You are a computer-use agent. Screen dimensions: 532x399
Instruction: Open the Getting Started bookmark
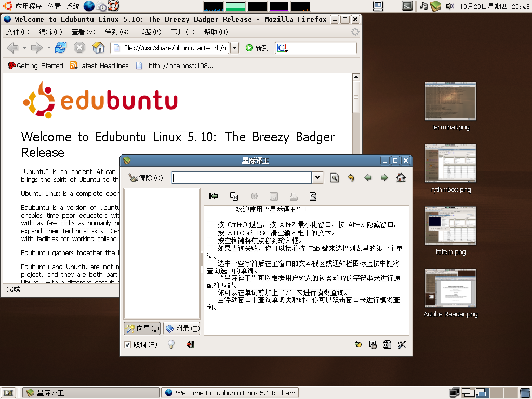35,65
